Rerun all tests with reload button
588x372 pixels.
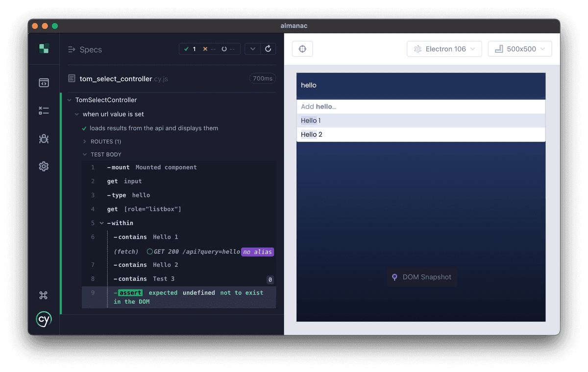(268, 49)
